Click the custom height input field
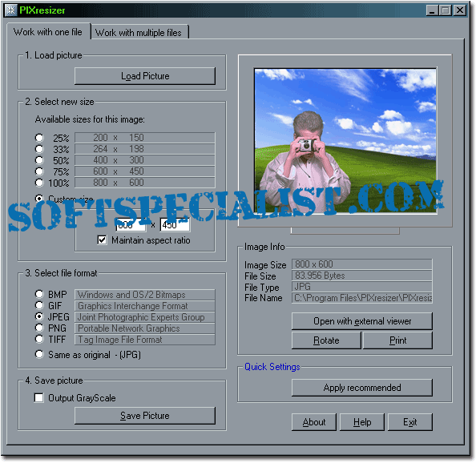This screenshot has height=463, width=476. point(175,225)
